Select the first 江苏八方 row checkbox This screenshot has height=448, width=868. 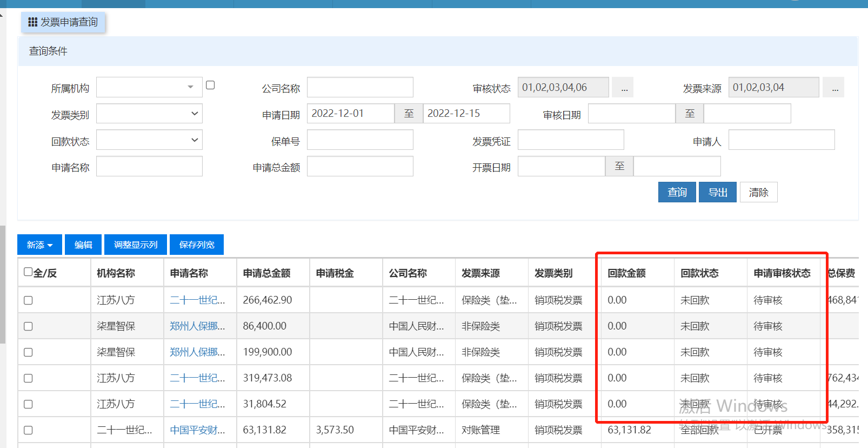click(28, 300)
